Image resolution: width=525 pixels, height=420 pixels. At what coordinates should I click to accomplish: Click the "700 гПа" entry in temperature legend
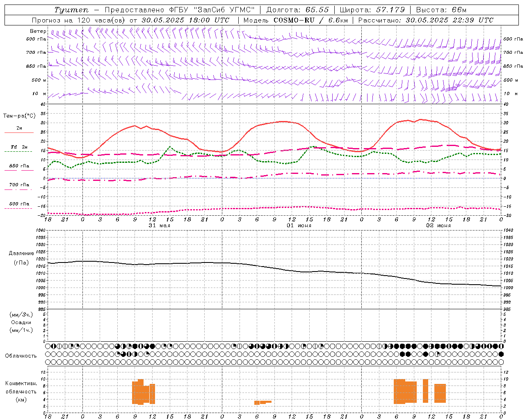pos(19,185)
